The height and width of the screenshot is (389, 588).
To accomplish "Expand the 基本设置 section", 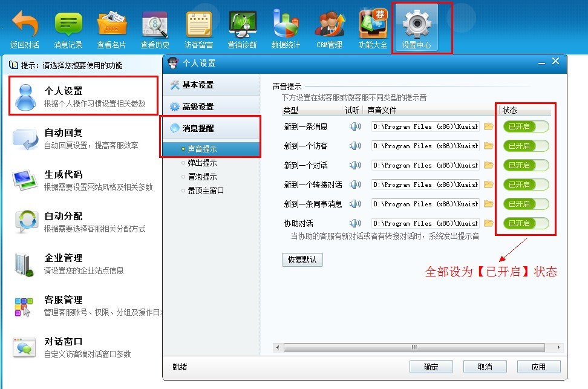I will coord(198,85).
